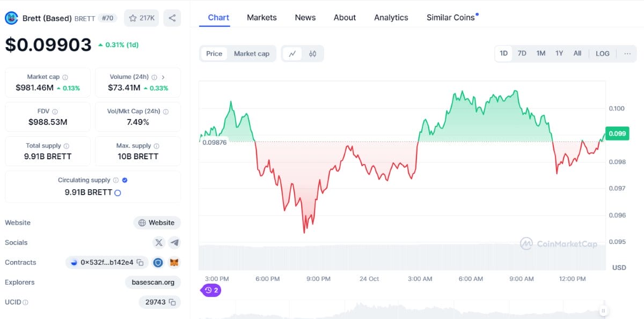Switch to the Markets tab
Screen dimensions: 644x319
pyautogui.click(x=261, y=17)
